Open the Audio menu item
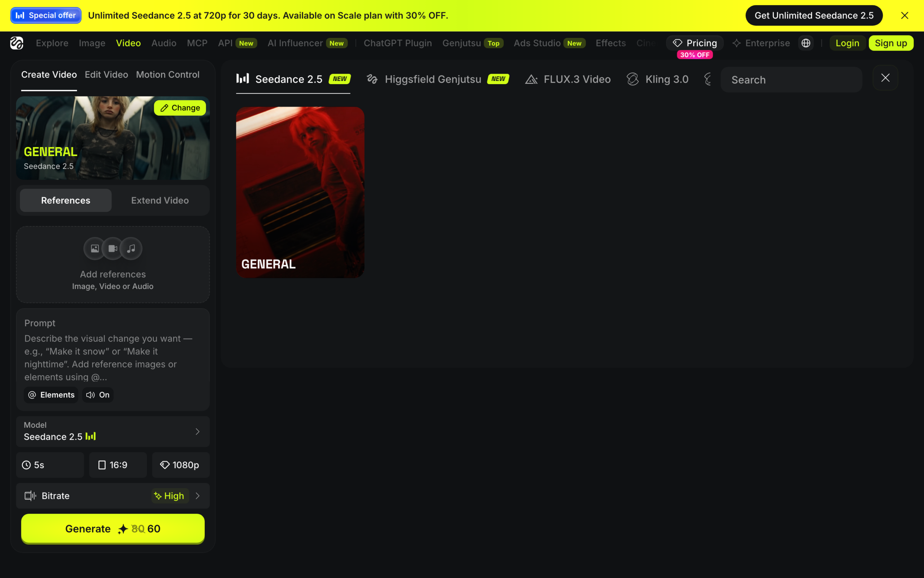924x578 pixels. pos(164,43)
